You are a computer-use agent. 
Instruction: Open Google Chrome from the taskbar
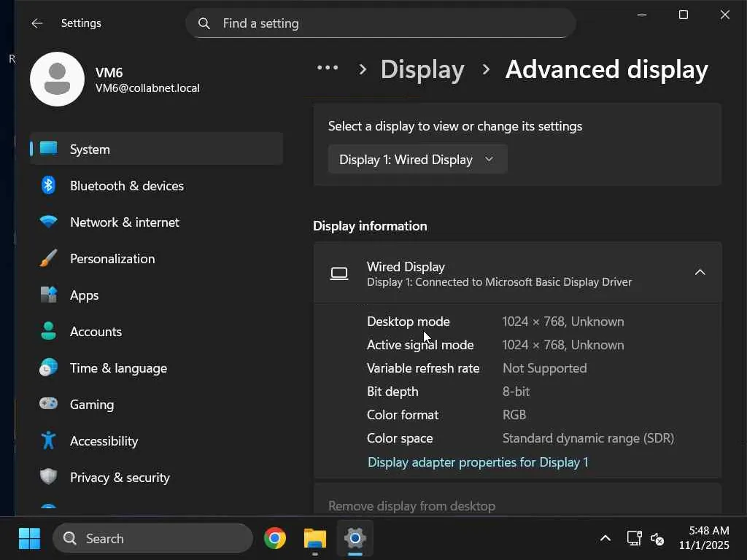275,539
